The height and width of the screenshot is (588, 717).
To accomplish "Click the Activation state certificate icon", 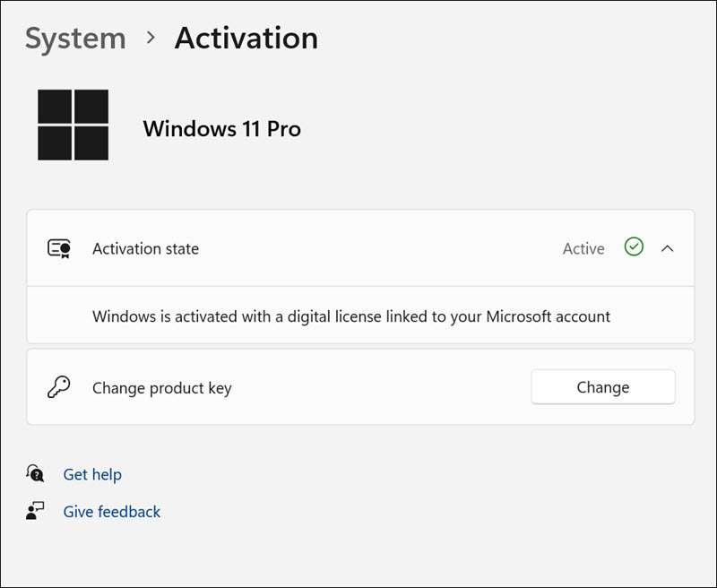I will click(59, 249).
